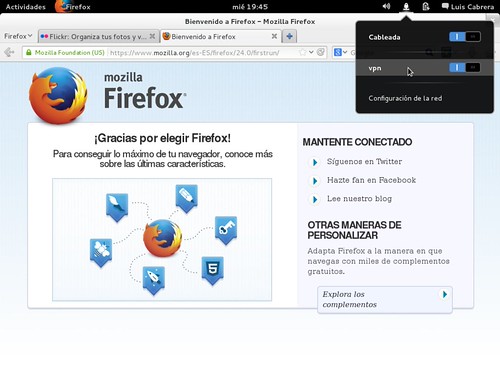Image resolution: width=500 pixels, height=375 pixels.
Task: Toggle the vpn connection switch
Action: [x=465, y=68]
